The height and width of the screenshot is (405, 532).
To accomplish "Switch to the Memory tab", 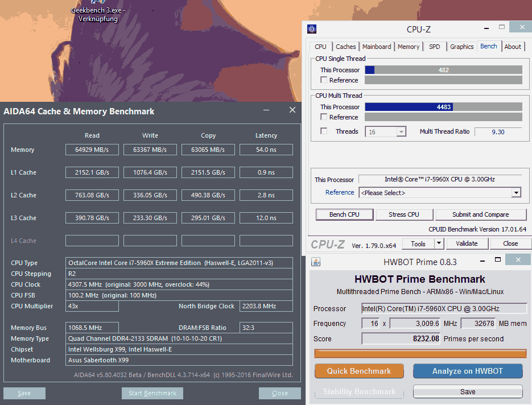I will coord(409,47).
